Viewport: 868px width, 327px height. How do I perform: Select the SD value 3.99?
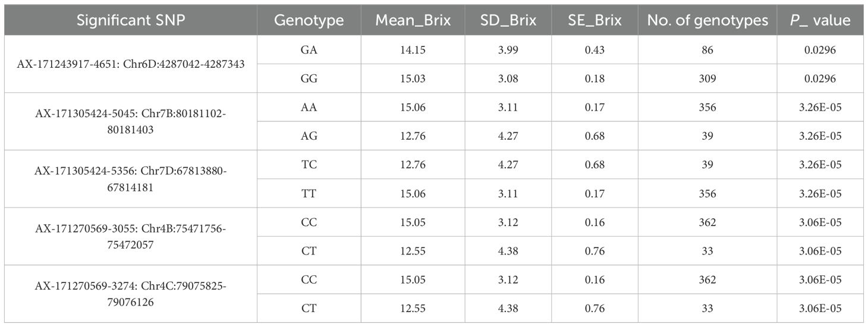[508, 50]
